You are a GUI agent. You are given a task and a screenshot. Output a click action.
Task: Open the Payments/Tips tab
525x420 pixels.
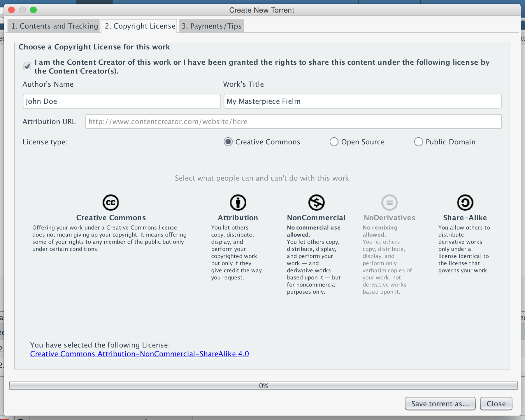tap(211, 26)
